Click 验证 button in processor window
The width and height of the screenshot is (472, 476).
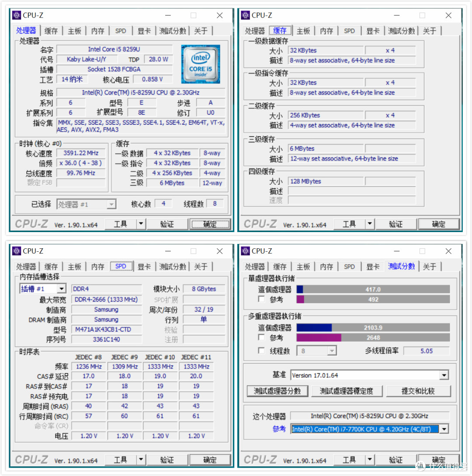coord(167,224)
